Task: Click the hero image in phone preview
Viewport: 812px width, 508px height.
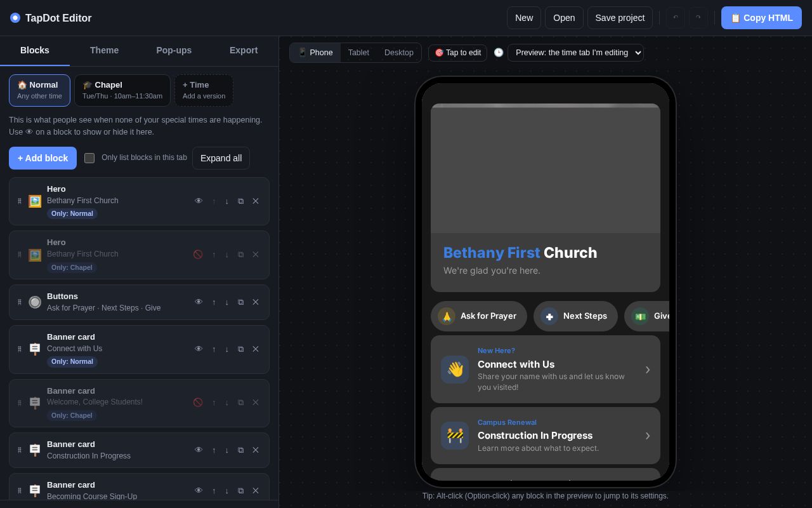Action: point(546,168)
